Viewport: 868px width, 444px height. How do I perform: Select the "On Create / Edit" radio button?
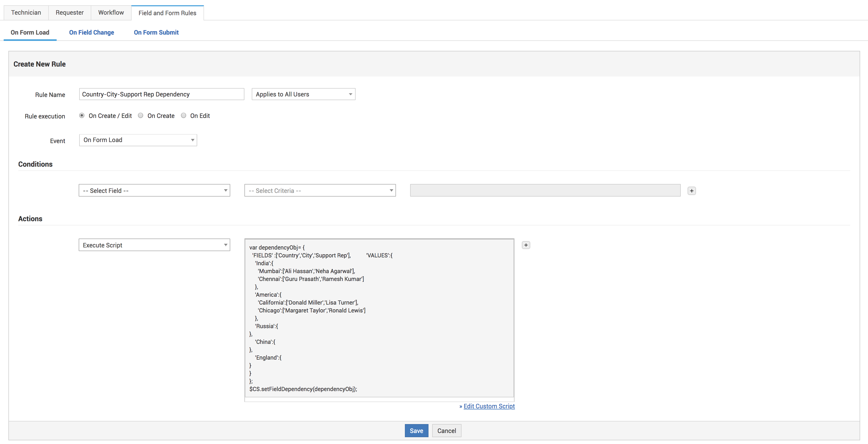point(82,116)
